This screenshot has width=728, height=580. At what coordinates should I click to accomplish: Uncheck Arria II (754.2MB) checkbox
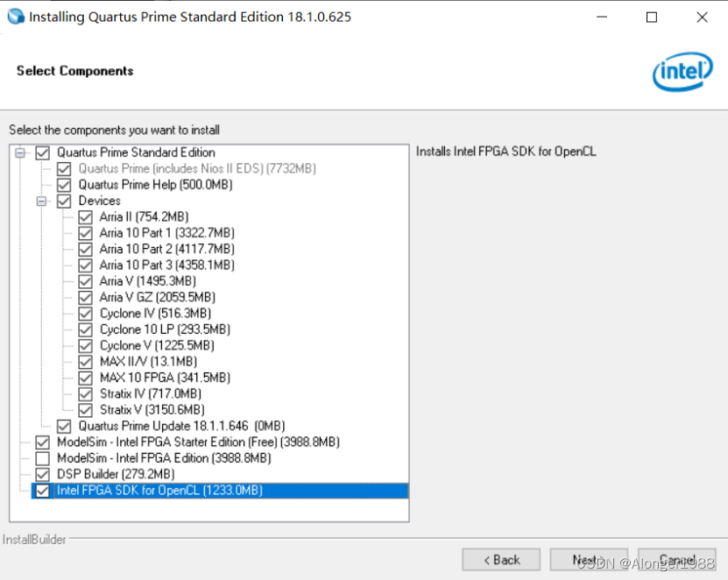86,217
